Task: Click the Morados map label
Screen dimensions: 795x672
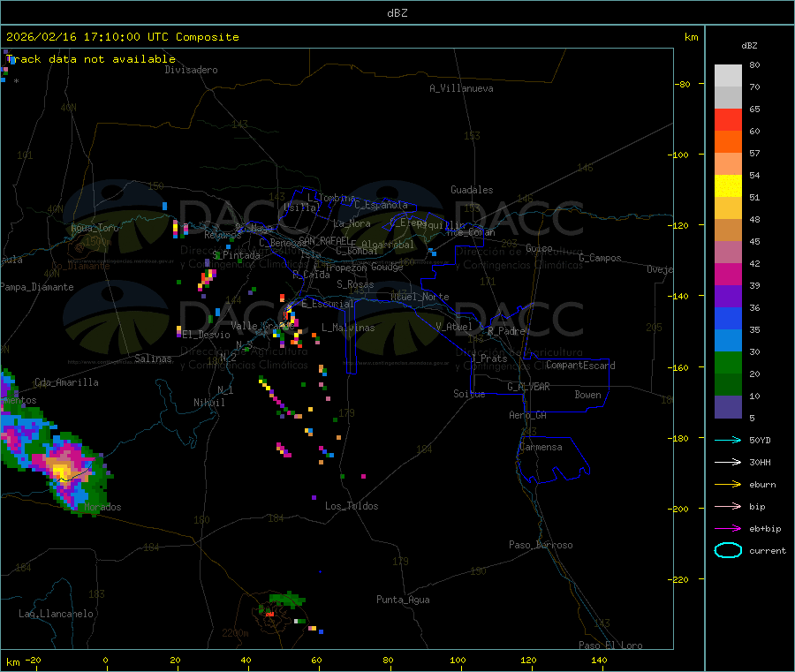Action: 102,507
